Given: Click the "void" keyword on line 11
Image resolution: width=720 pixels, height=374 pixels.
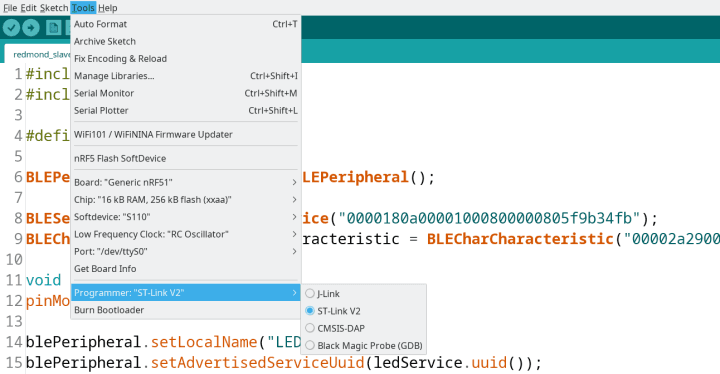Looking at the screenshot, I should [x=43, y=280].
